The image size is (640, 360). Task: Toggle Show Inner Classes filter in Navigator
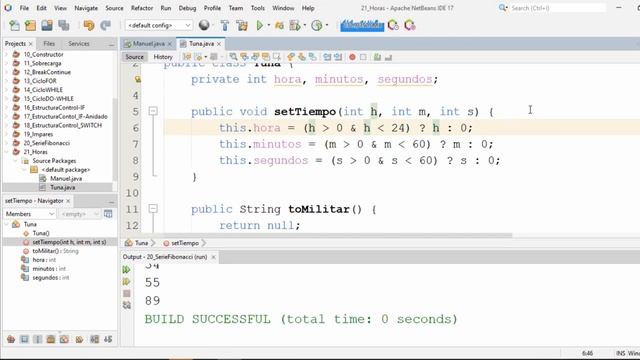64,339
